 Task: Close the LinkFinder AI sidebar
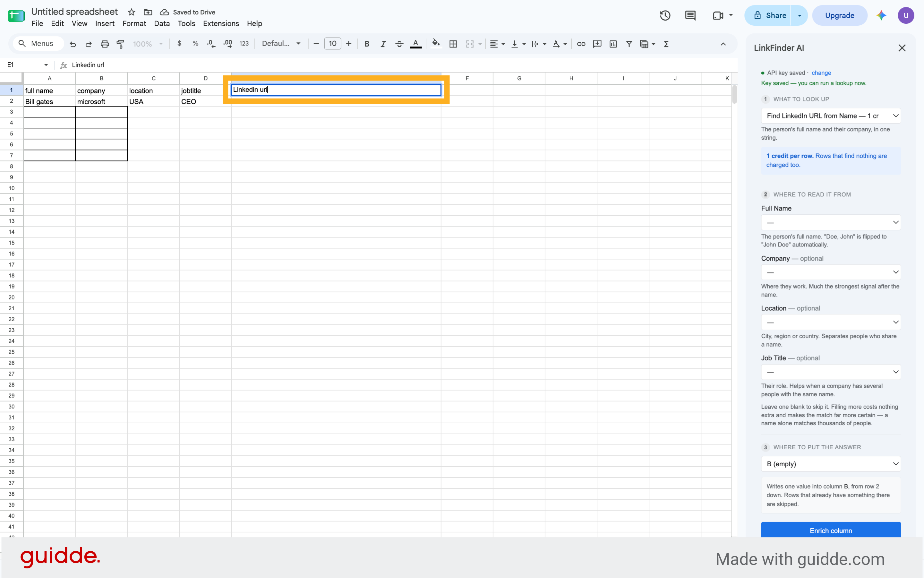pyautogui.click(x=902, y=48)
